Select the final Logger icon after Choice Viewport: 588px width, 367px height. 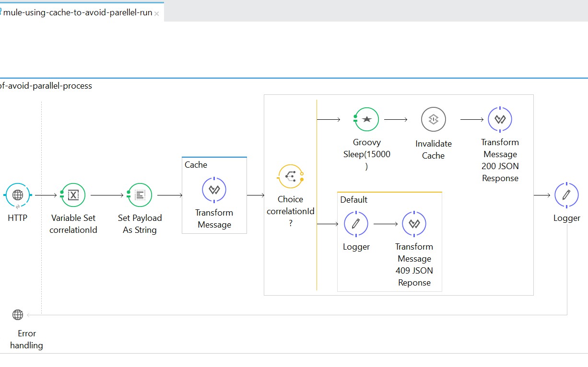(x=566, y=195)
